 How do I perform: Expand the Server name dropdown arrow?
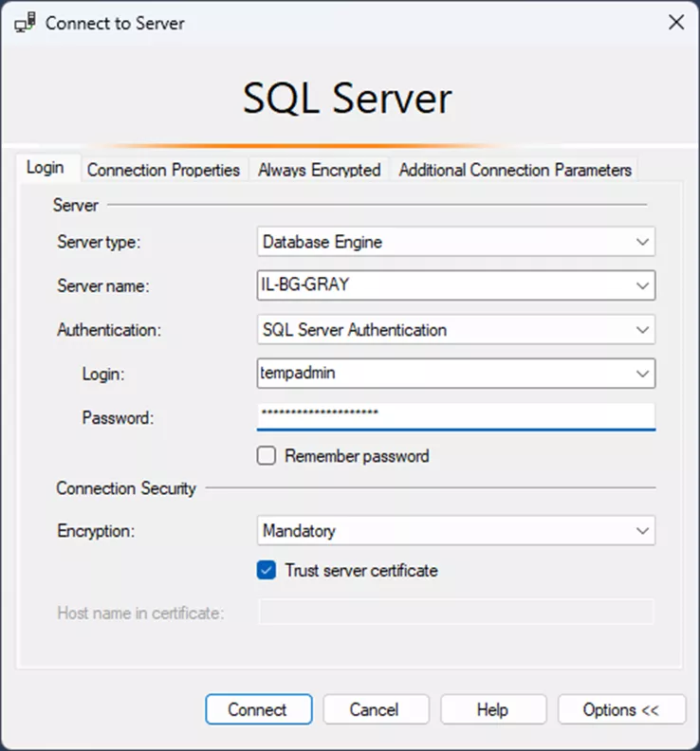coord(642,286)
